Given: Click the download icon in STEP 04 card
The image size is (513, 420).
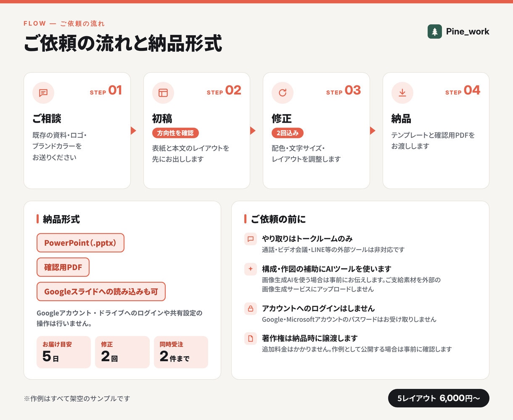Looking at the screenshot, I should point(402,93).
